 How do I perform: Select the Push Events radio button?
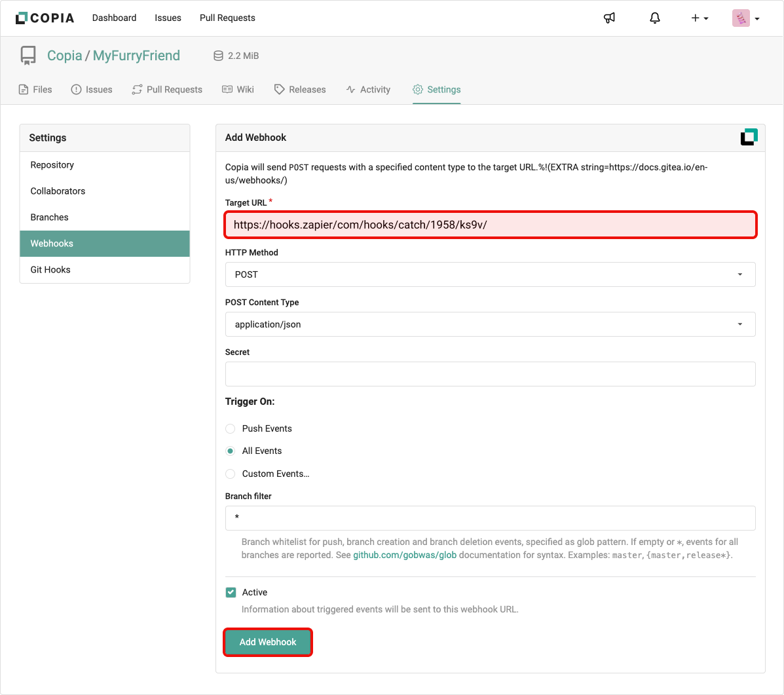(x=230, y=428)
